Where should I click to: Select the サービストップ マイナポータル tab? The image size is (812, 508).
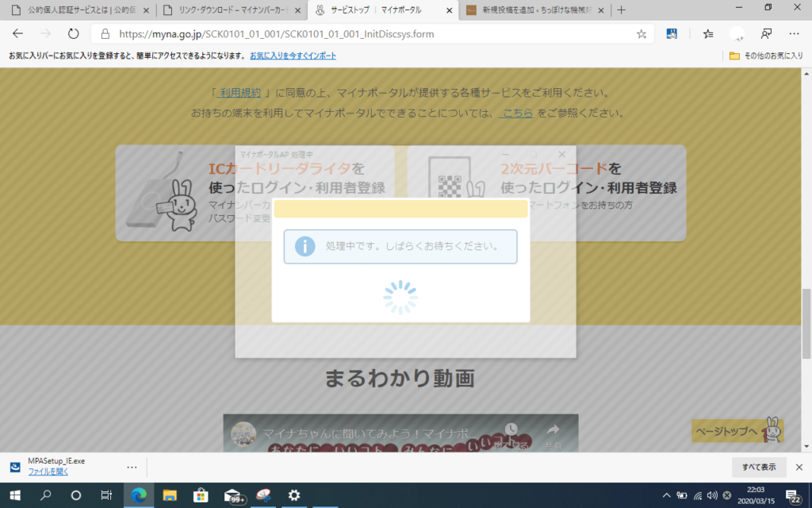382,10
